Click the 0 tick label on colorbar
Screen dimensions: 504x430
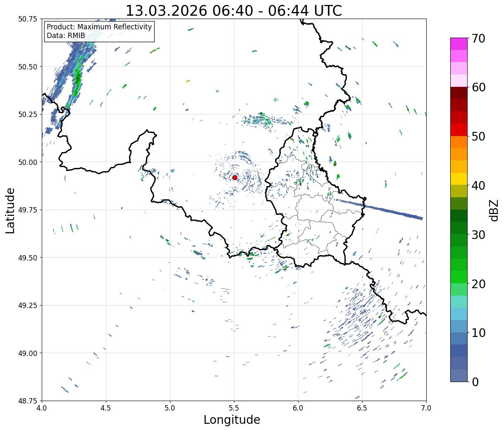[x=475, y=382]
